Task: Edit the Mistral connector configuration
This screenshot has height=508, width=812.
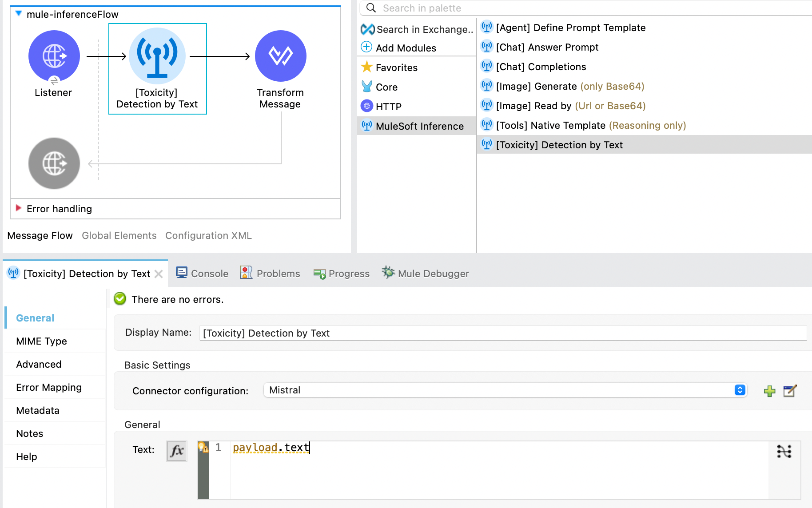Action: (x=790, y=391)
